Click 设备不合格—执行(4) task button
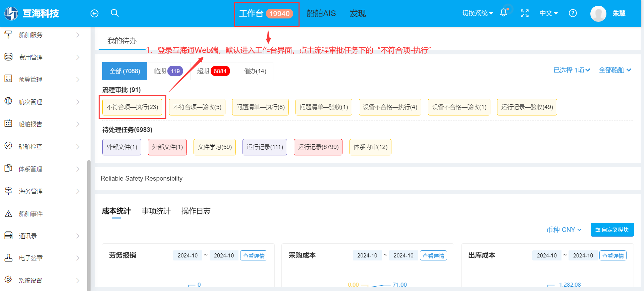The image size is (644, 291). (x=390, y=107)
